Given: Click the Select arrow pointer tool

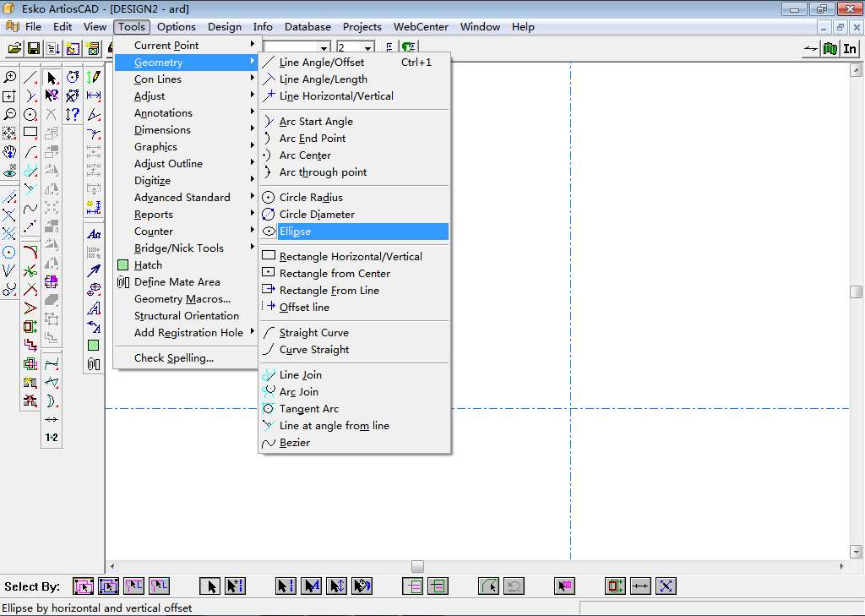Looking at the screenshot, I should [x=52, y=78].
